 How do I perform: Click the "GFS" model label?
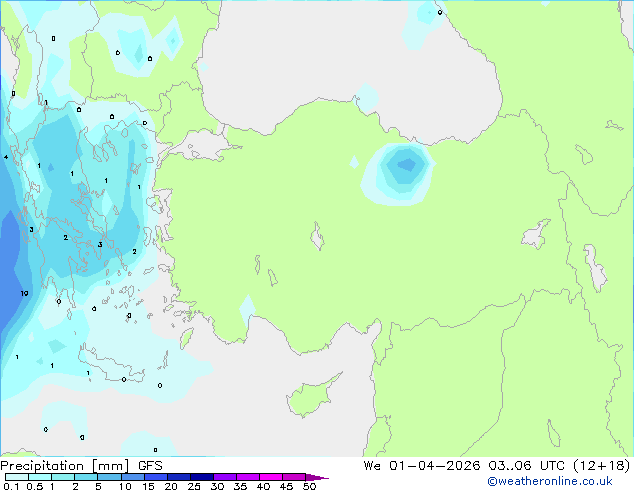(150, 466)
